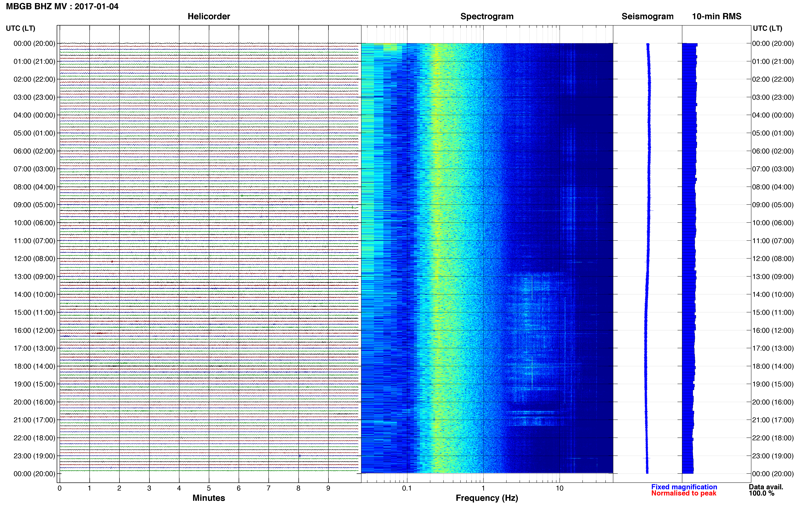Click the left '17:00 (13:00)' time label

coord(34,348)
